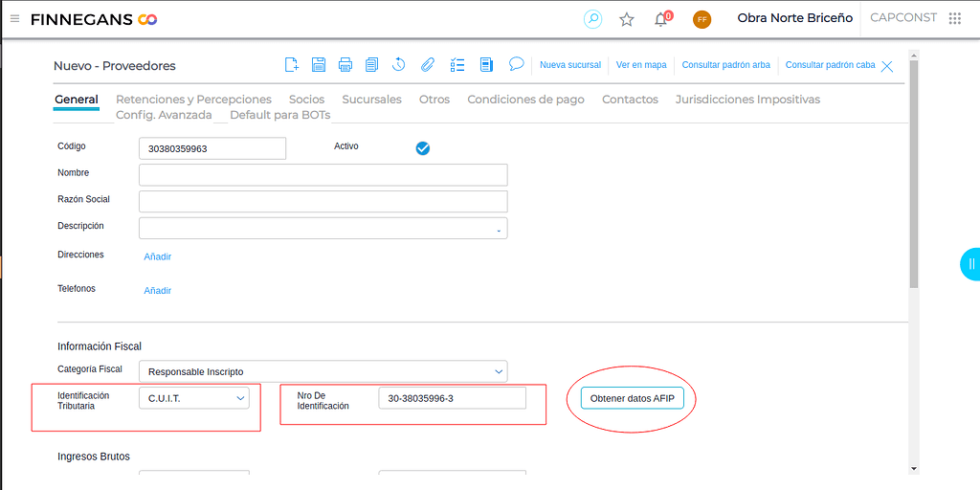The height and width of the screenshot is (490, 980).
Task: Click the Razón Social input field
Action: point(323,201)
